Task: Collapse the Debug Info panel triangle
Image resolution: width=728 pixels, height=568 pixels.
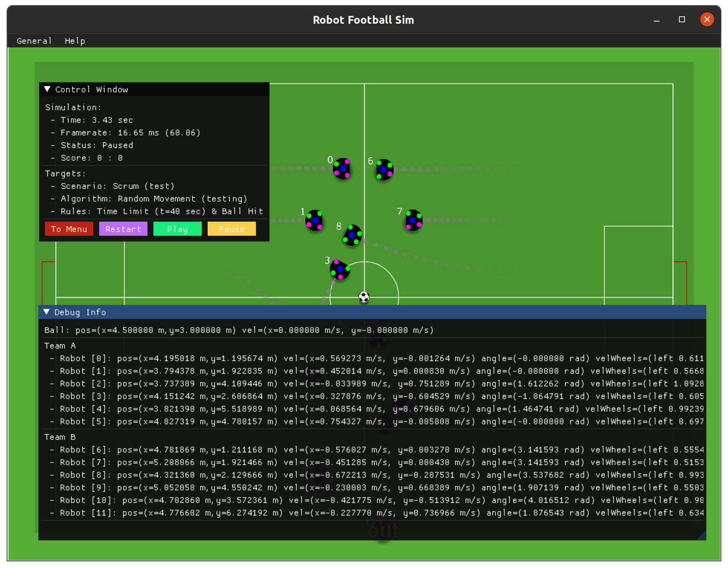Action: click(x=46, y=312)
